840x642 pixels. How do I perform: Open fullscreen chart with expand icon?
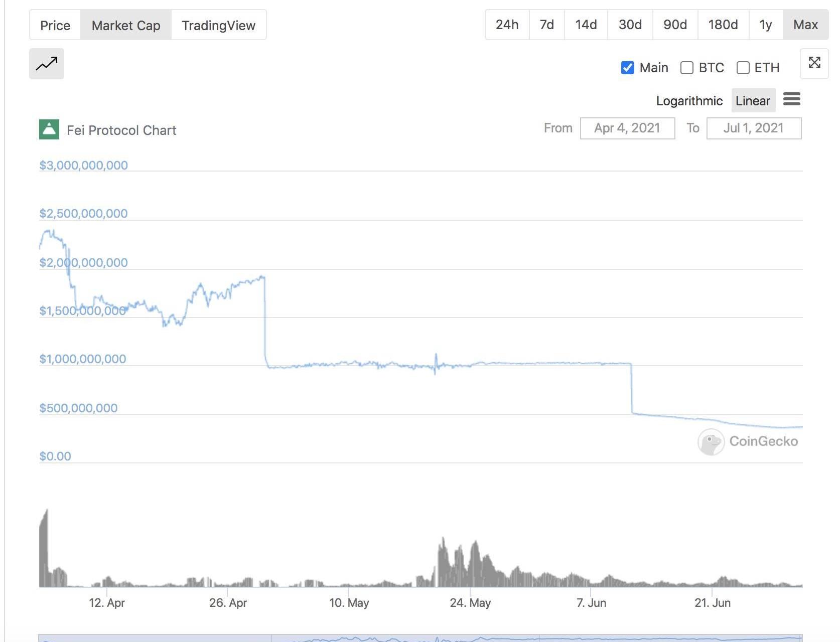814,63
